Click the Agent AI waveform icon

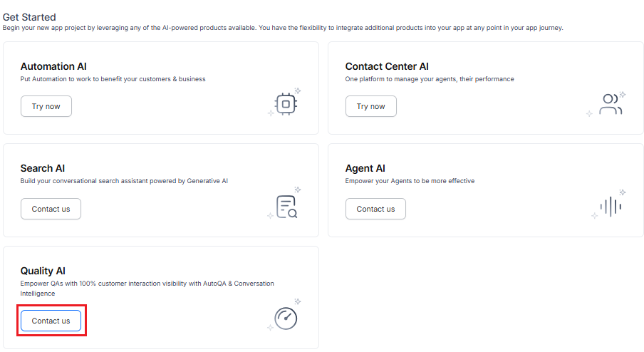610,207
